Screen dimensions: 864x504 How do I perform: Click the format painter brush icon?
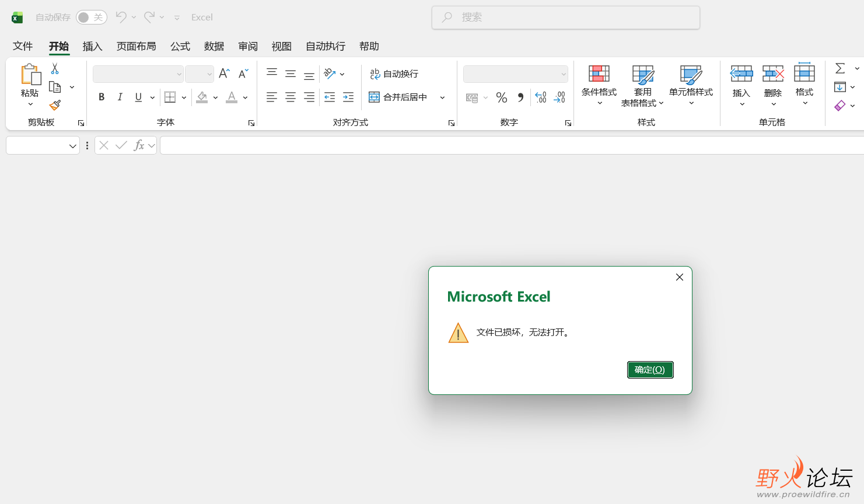[x=55, y=105]
